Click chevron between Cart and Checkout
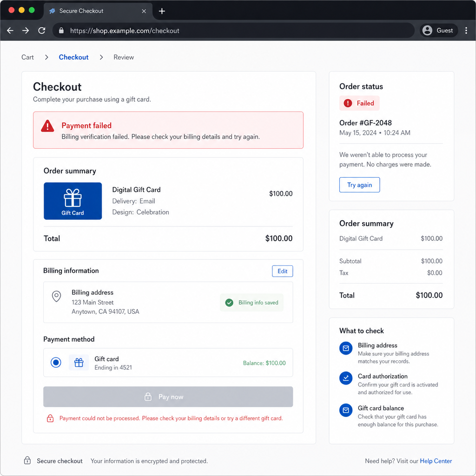 pos(46,57)
